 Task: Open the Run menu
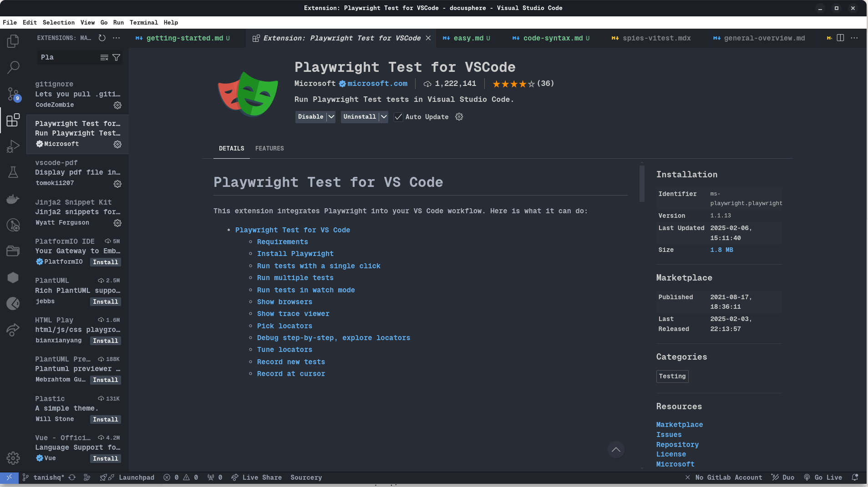[118, 22]
